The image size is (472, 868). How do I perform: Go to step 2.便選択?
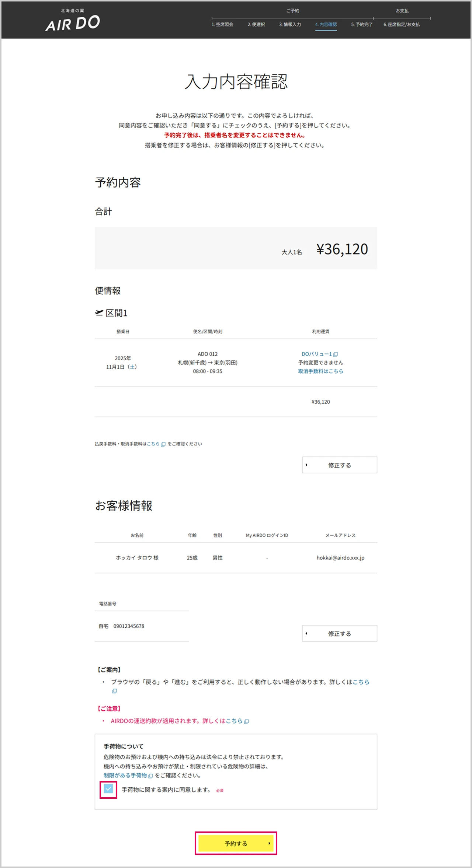[256, 24]
